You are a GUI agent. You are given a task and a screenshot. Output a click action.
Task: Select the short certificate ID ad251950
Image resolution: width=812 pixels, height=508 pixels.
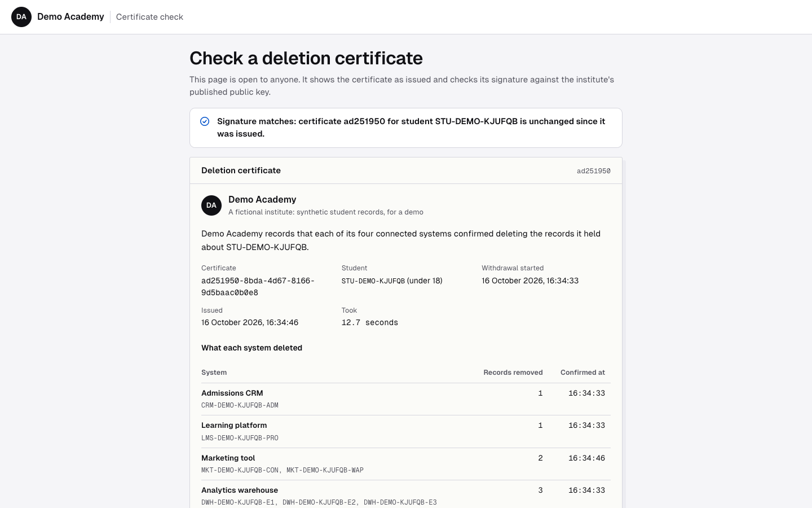pos(593,171)
